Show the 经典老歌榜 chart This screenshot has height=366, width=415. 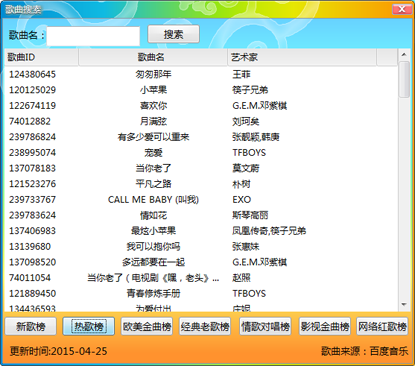coord(205,326)
